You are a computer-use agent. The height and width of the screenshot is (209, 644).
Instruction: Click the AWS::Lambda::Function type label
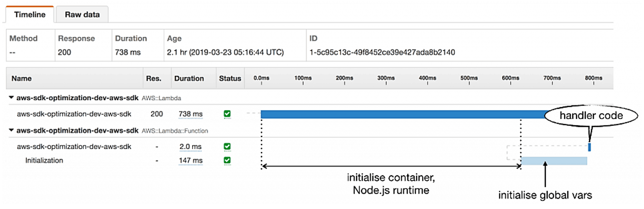coord(175,131)
